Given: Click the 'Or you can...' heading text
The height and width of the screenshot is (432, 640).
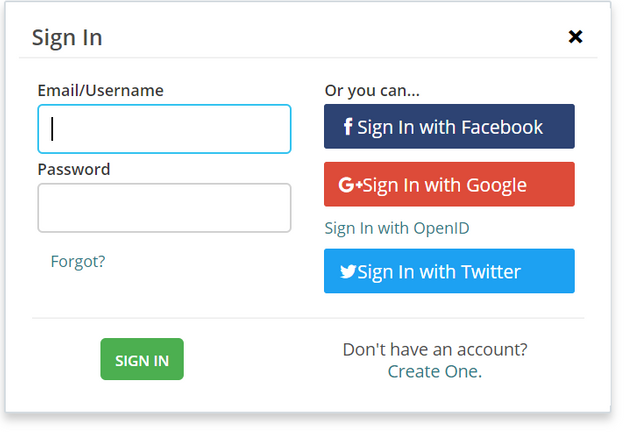Looking at the screenshot, I should coord(372,91).
